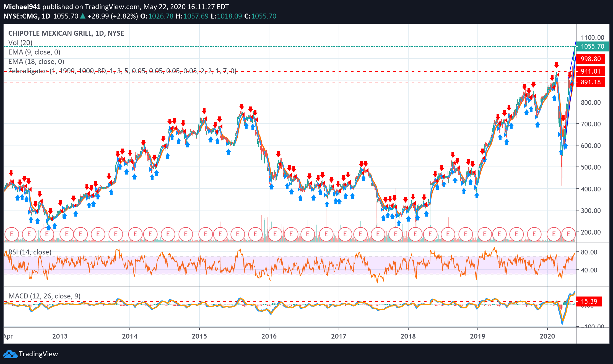The image size is (613, 364).
Task: Click the RSI (14, close) pane label
Action: point(30,252)
